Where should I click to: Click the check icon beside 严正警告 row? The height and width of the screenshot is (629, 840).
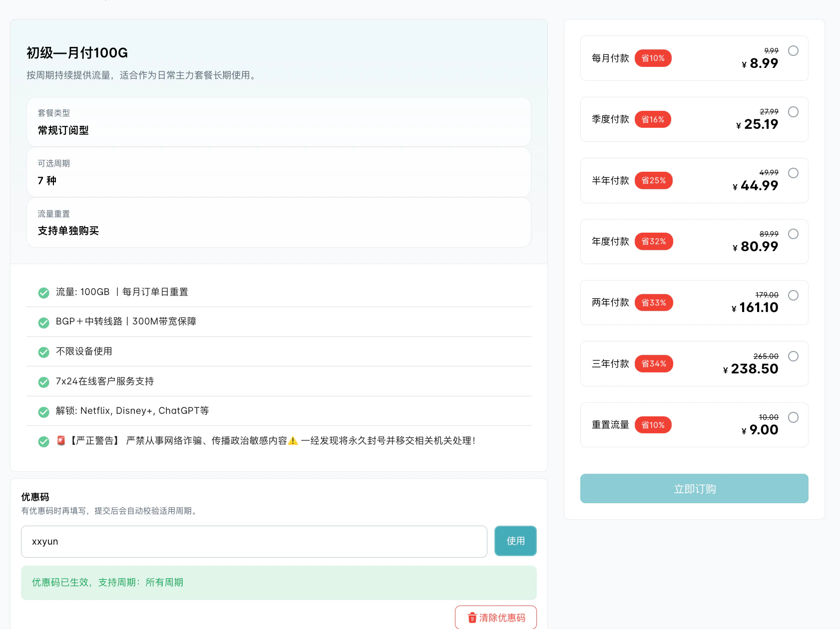pyautogui.click(x=44, y=441)
